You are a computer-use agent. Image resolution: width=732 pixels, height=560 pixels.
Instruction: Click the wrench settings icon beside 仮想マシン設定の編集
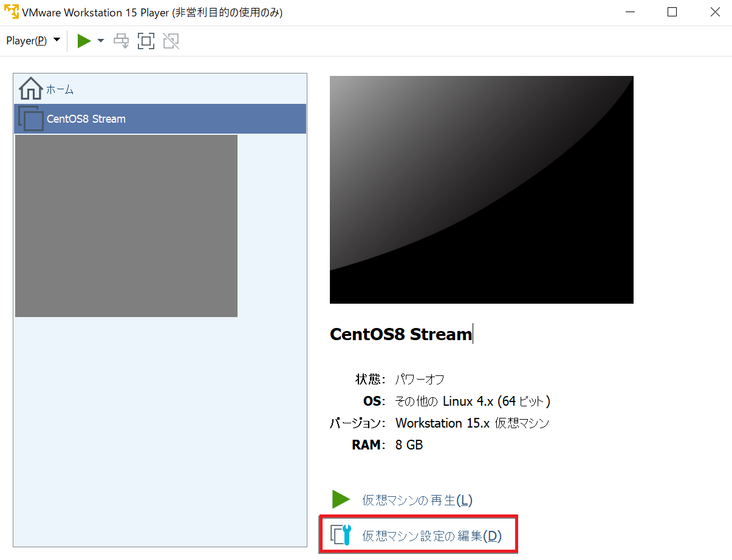pos(341,534)
